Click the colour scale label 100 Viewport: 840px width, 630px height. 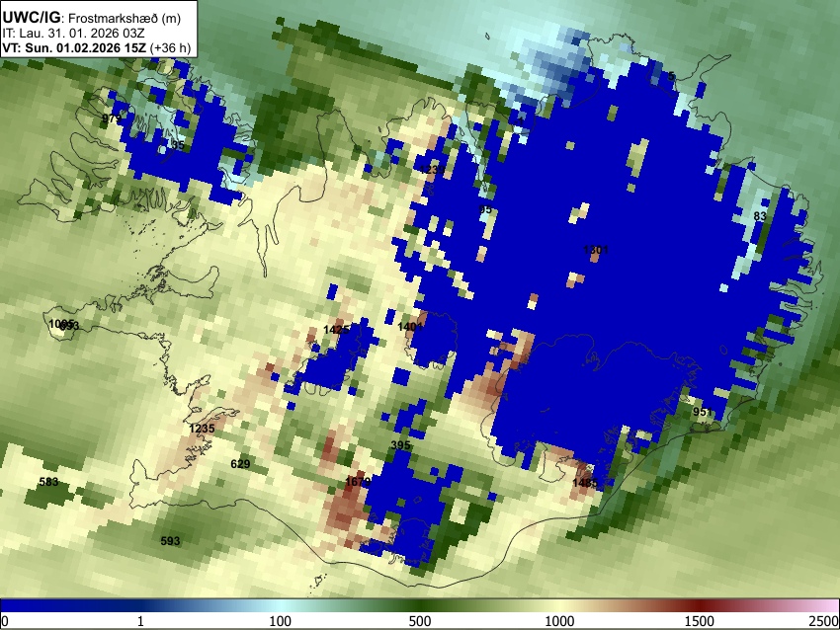(281, 621)
